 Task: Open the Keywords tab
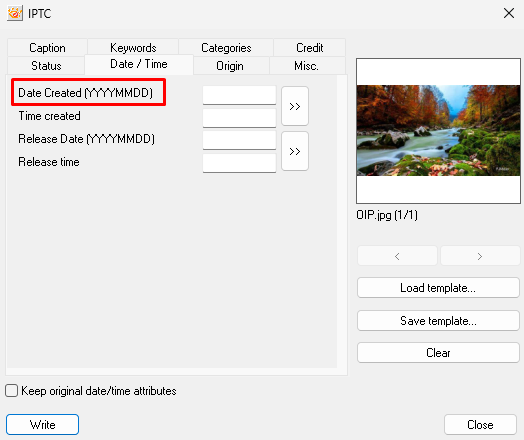(133, 48)
